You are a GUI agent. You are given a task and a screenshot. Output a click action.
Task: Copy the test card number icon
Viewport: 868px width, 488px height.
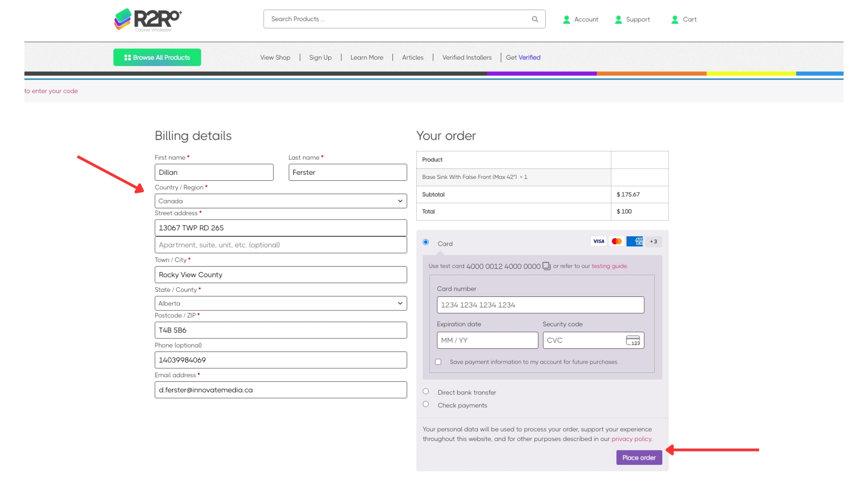pyautogui.click(x=547, y=266)
